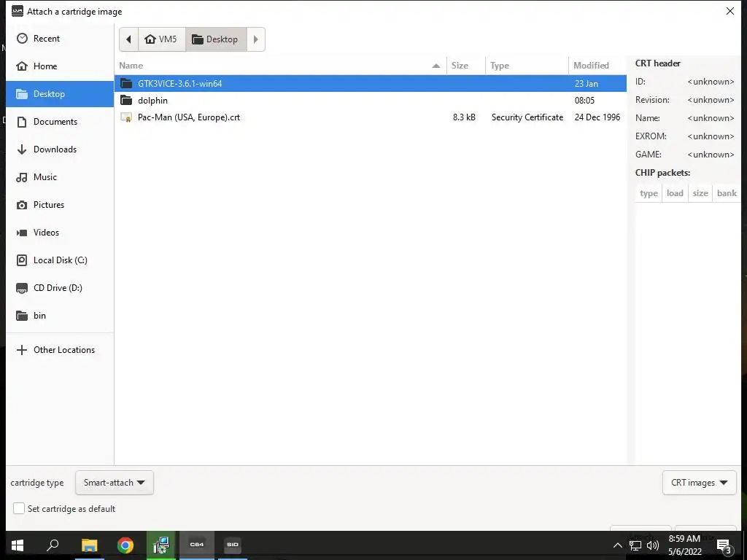747x560 pixels.
Task: Click the Security Certificate type cell
Action: click(527, 117)
